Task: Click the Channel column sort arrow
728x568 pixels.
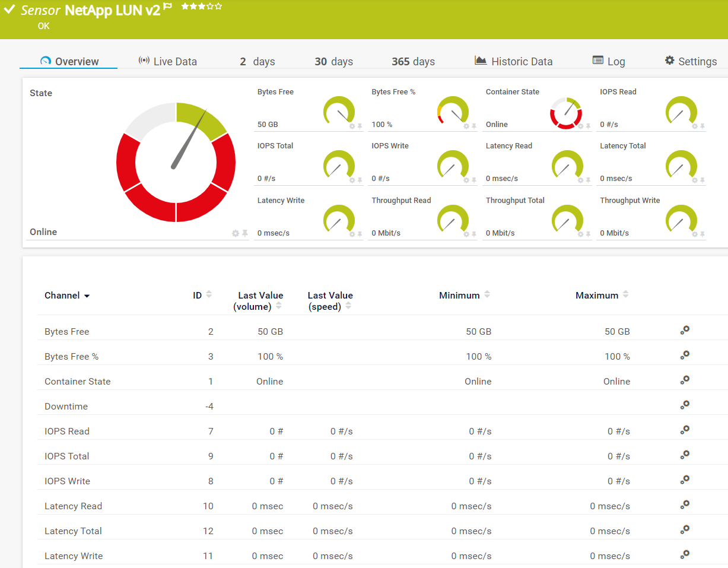Action: click(x=87, y=296)
